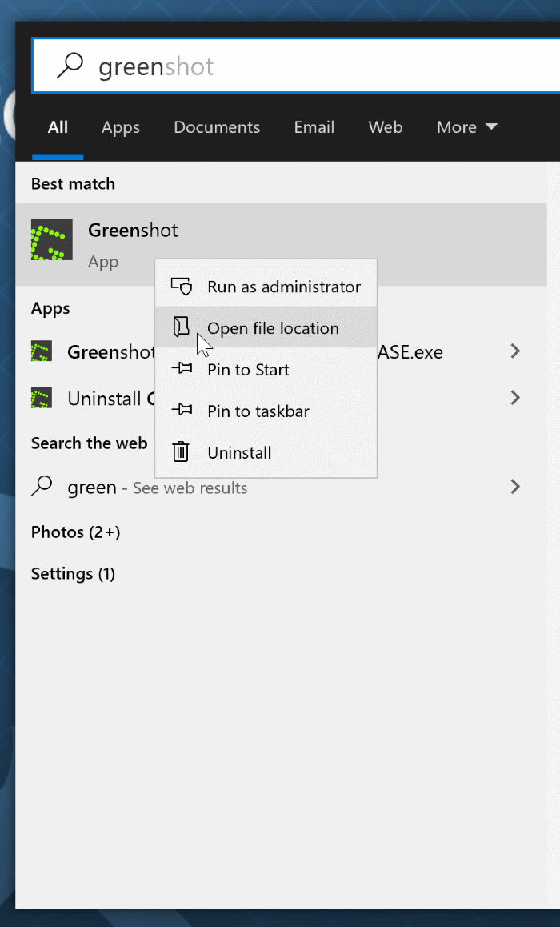Click the Greenshot installer .exe result icon
Viewport: 560px width, 927px height.
tap(42, 351)
